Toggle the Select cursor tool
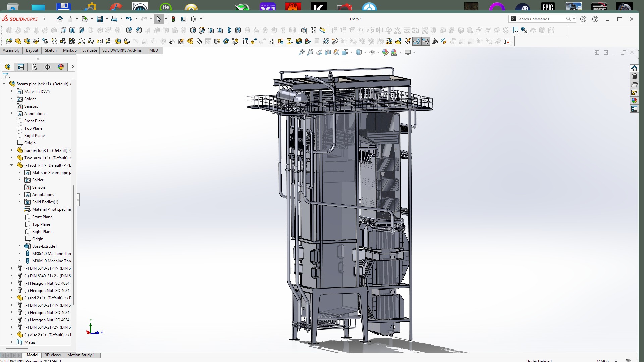 [x=158, y=19]
